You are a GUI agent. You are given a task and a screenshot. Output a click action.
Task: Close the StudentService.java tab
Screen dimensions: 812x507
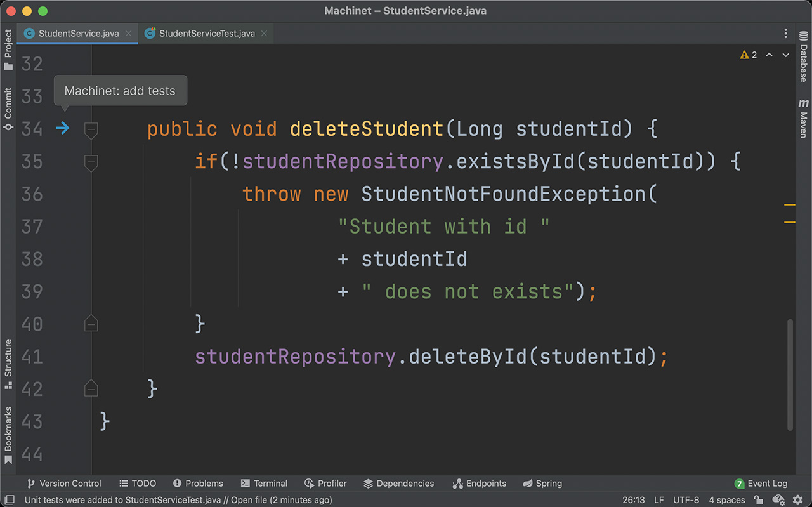(128, 34)
